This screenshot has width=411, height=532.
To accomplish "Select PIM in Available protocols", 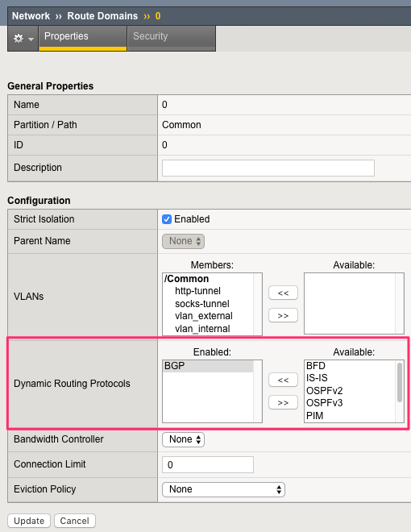I will click(x=314, y=416).
